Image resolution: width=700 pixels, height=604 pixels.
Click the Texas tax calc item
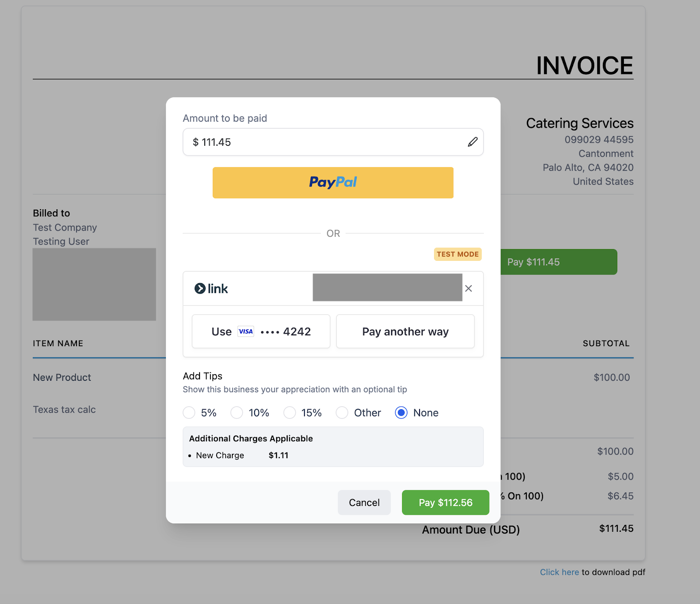tap(64, 410)
